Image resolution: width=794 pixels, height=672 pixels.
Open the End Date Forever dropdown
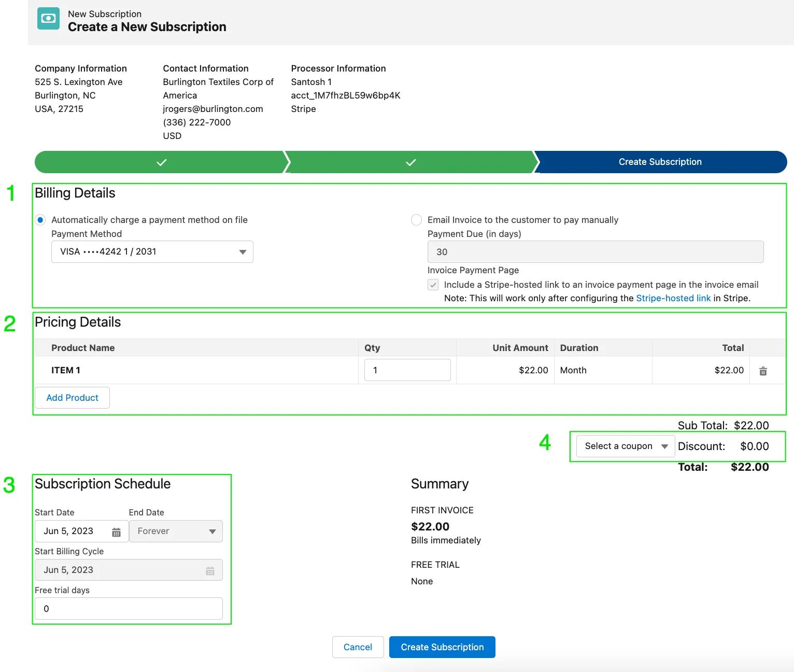[176, 531]
